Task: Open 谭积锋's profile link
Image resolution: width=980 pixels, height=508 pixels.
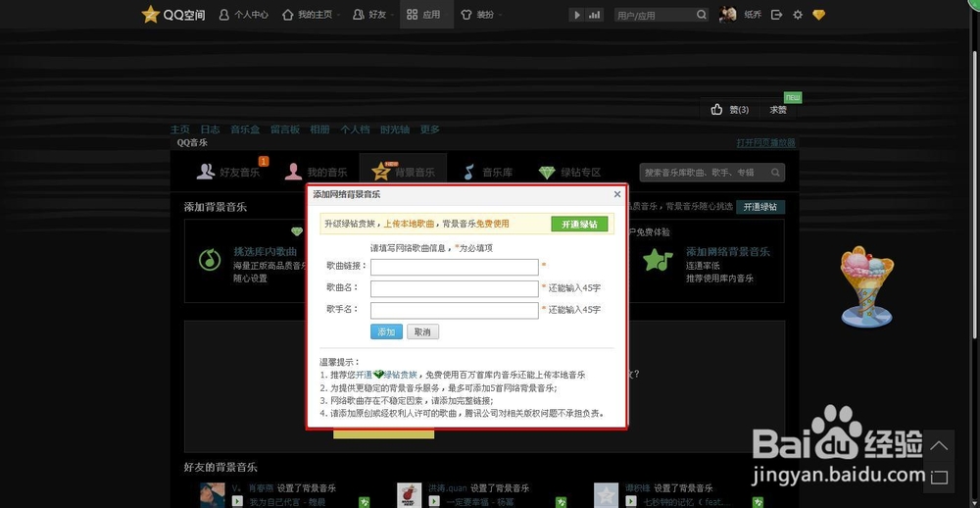Action: (638, 488)
